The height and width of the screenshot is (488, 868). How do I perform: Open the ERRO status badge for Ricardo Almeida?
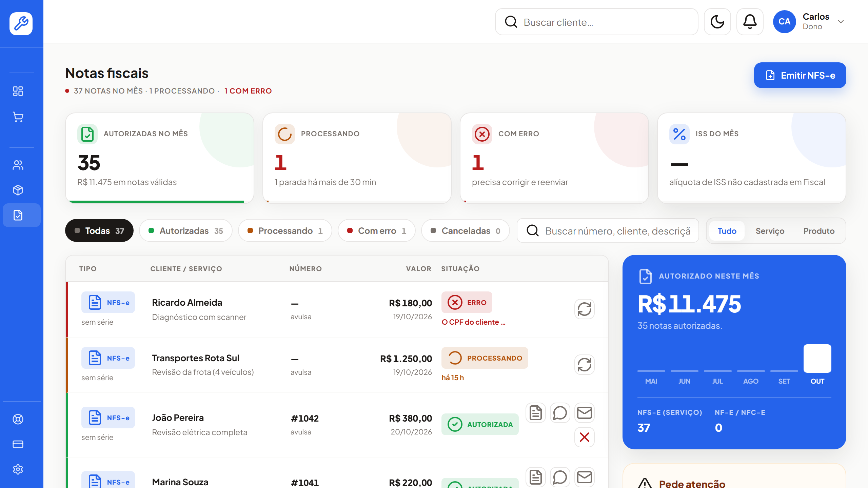467,302
